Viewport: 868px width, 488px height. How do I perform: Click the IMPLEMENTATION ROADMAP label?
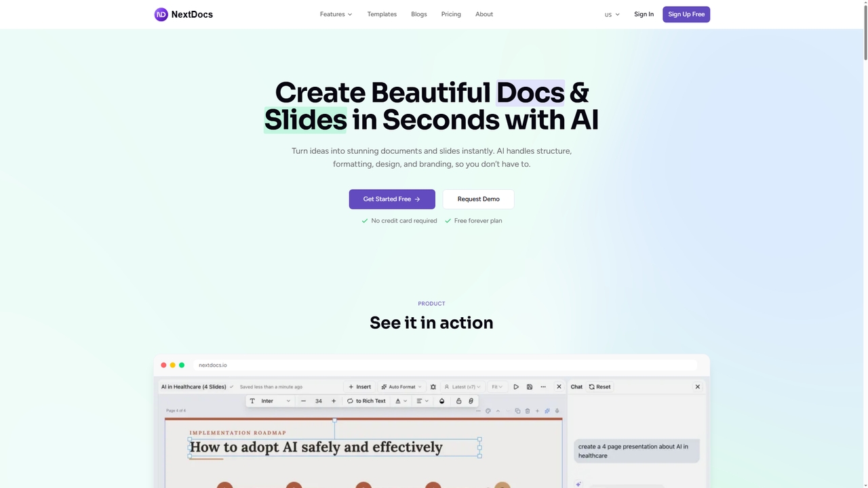tap(237, 432)
